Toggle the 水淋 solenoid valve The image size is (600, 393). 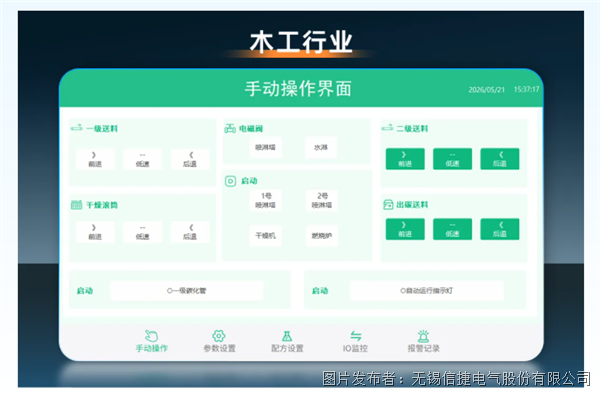[x=321, y=147]
